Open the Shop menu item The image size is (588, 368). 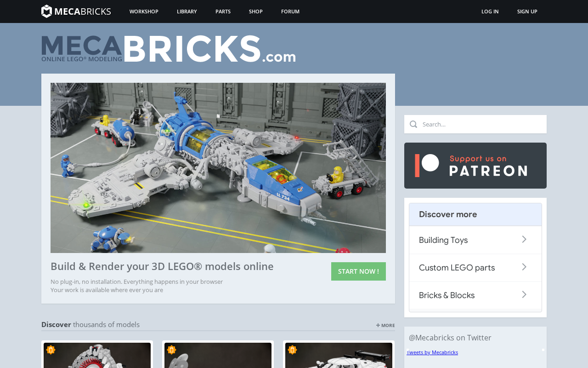point(256,11)
